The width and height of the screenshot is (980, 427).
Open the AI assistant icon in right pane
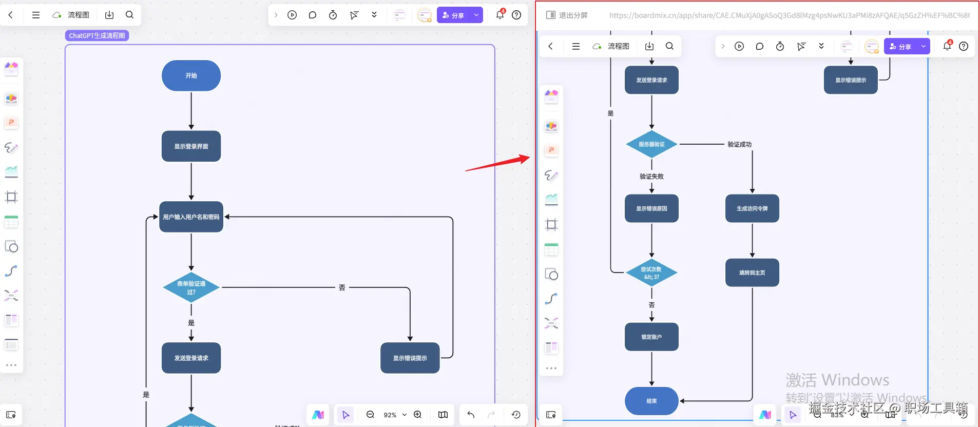pos(765,415)
